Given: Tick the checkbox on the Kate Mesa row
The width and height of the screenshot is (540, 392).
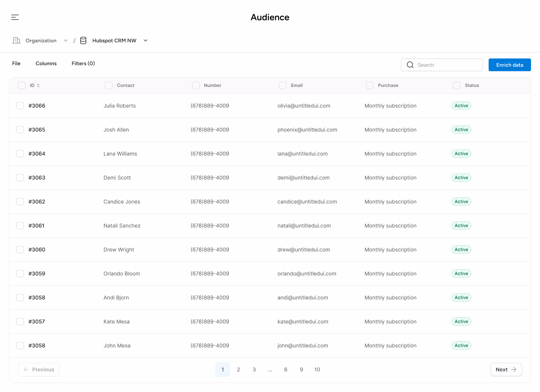Looking at the screenshot, I should 20,321.
